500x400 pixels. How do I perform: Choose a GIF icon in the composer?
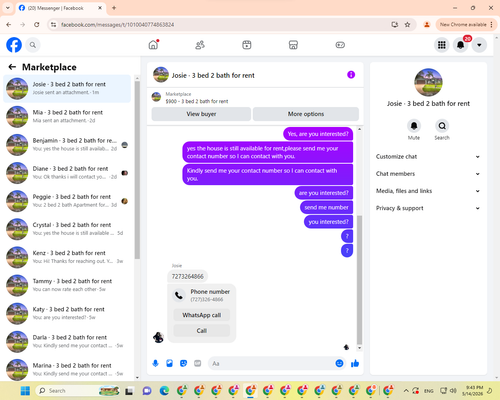tap(198, 363)
